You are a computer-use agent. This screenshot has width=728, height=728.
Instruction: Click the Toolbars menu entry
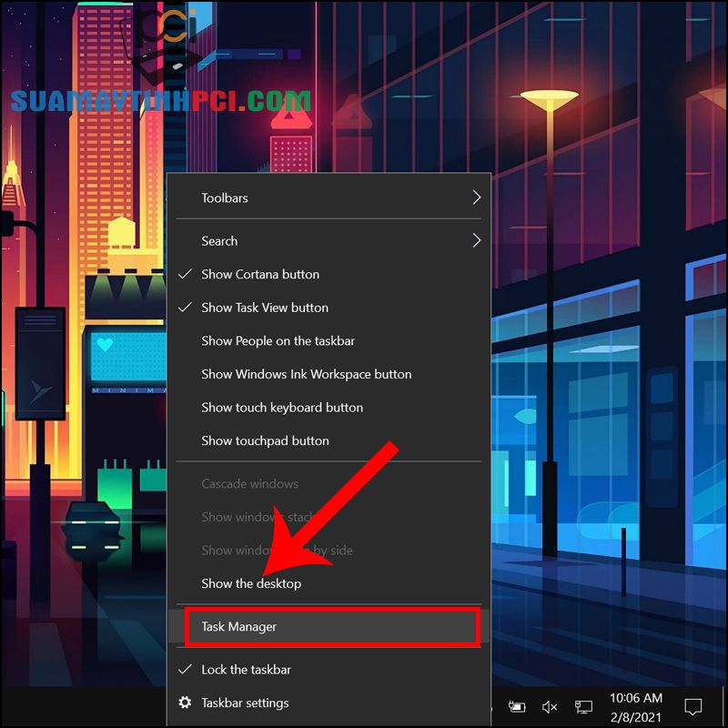coord(224,197)
